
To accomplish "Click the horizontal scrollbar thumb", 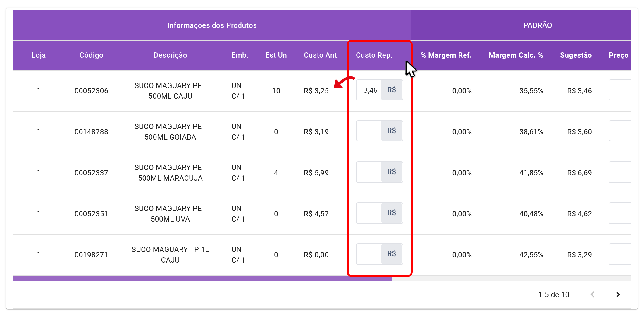I will coord(202,279).
